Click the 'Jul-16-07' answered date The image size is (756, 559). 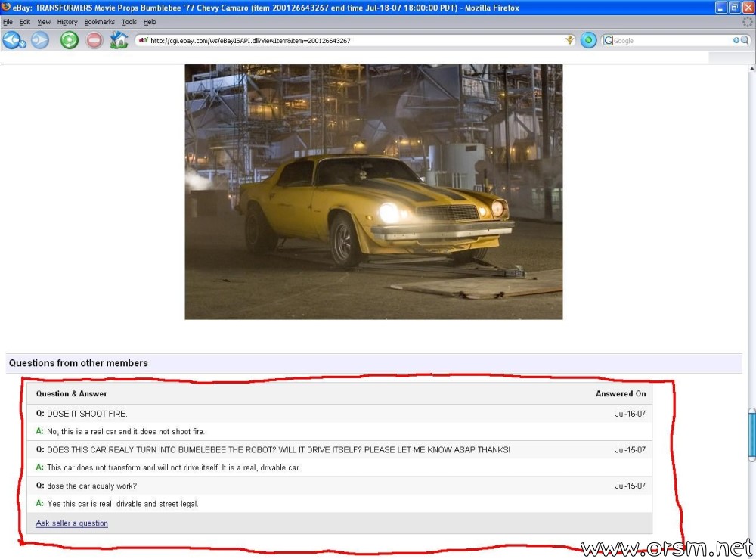[x=631, y=414]
